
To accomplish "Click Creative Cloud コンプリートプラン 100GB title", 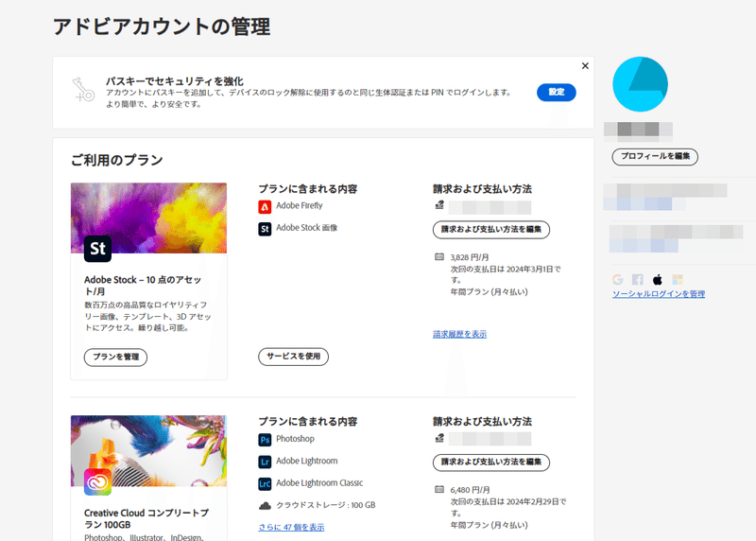I will (146, 519).
